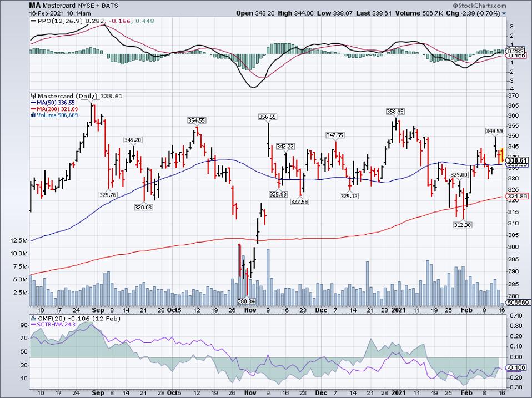This screenshot has width=532, height=398.
Task: Click the 349.59 recent high label
Action: click(x=495, y=131)
